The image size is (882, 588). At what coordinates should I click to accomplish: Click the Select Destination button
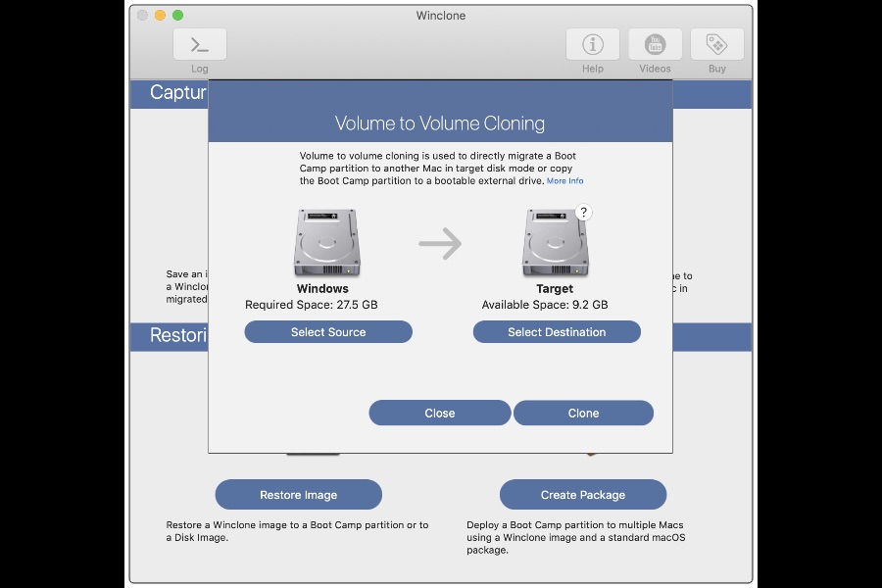[x=557, y=332]
